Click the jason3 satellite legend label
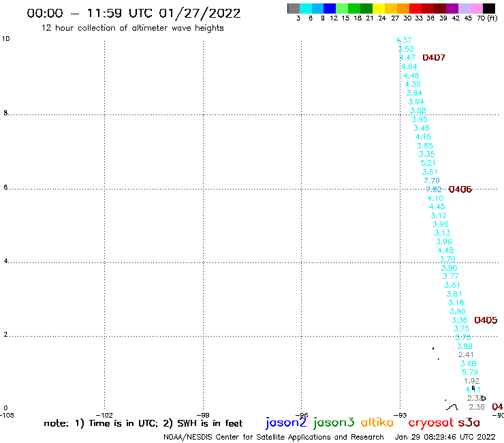This screenshot has width=504, height=443. coord(334,423)
